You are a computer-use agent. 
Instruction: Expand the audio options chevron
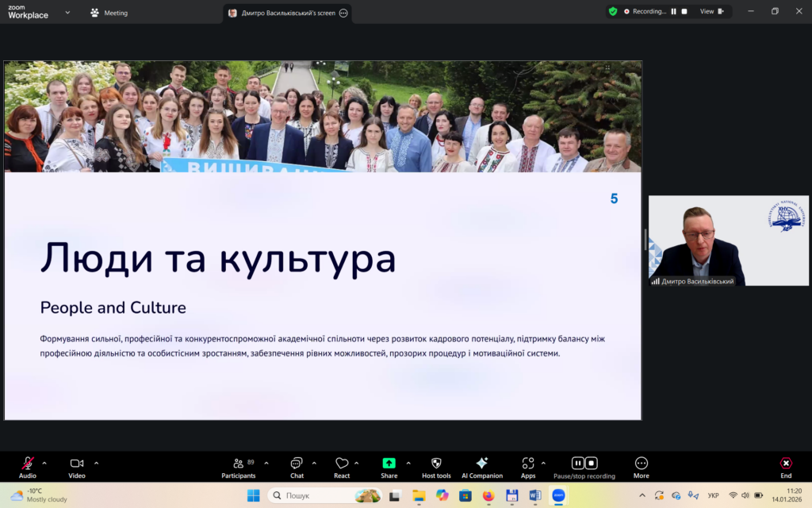coord(44,463)
